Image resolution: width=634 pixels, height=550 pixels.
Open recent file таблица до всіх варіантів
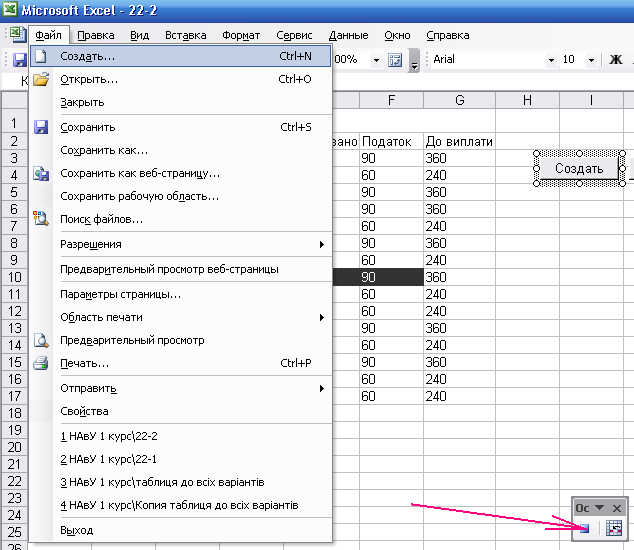181,482
